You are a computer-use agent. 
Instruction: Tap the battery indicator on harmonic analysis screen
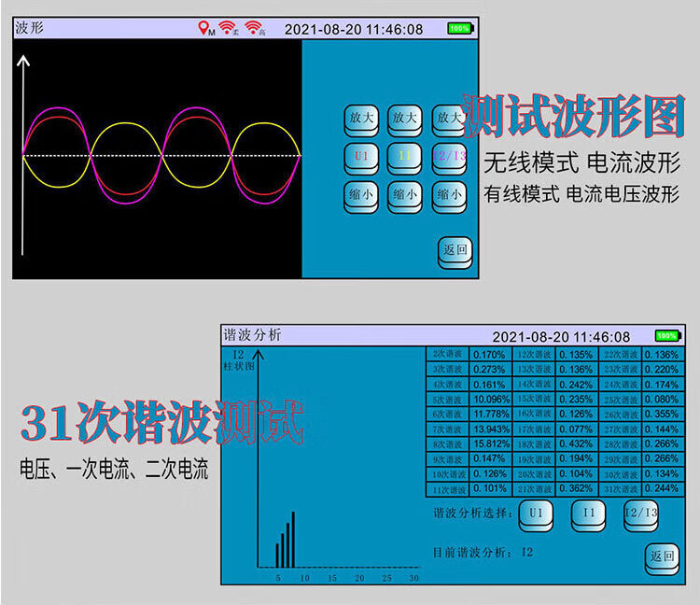[x=666, y=336]
